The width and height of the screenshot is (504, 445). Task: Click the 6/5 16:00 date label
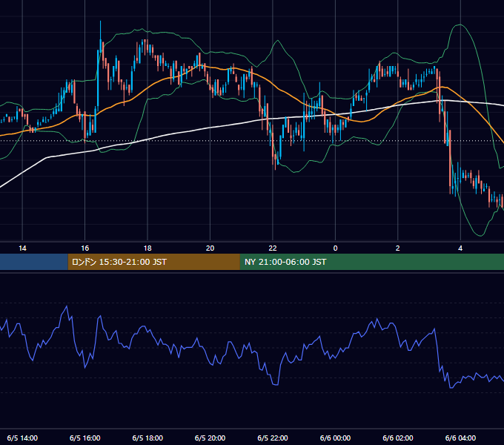pos(84,438)
